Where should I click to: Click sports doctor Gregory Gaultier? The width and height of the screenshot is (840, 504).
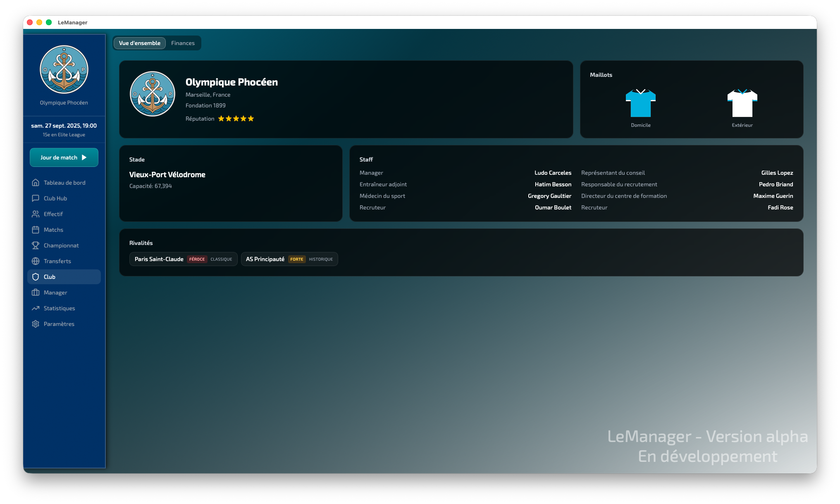click(x=549, y=196)
